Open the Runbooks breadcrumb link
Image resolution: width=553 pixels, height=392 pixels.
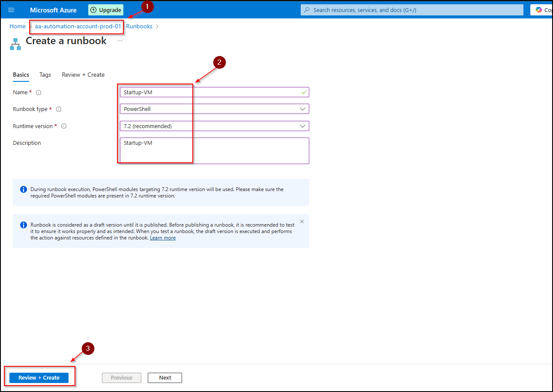click(x=139, y=26)
